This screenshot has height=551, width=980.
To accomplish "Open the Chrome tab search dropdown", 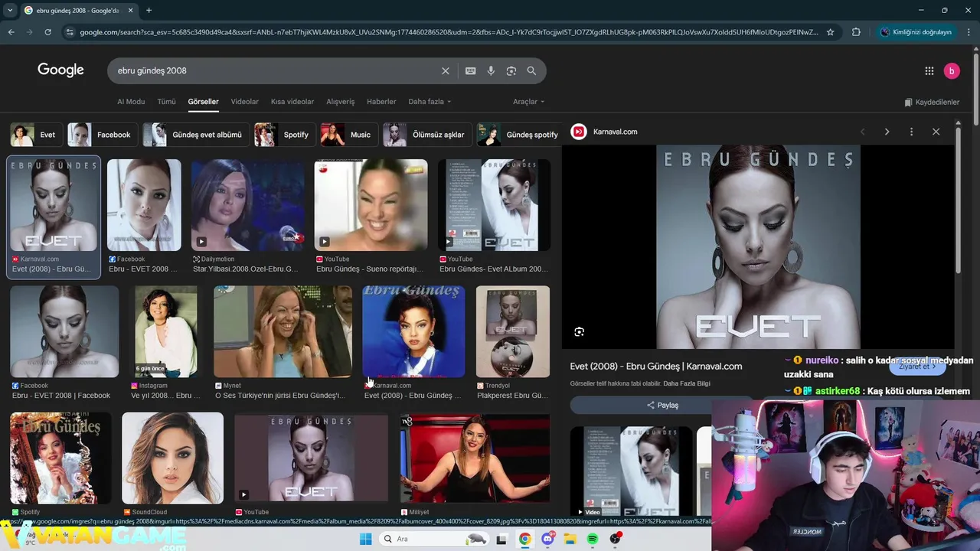I will 10,10.
